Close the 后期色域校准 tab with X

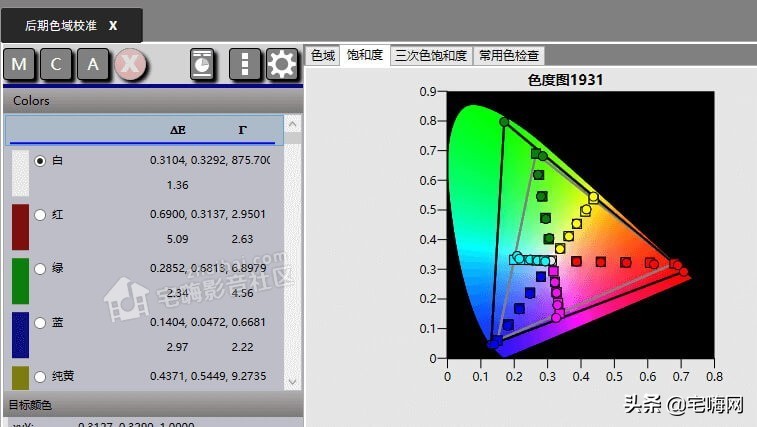[x=113, y=26]
